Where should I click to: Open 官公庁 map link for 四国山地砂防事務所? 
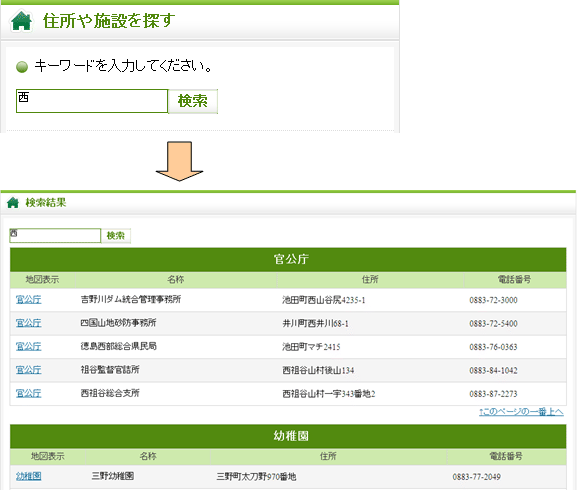click(x=29, y=323)
